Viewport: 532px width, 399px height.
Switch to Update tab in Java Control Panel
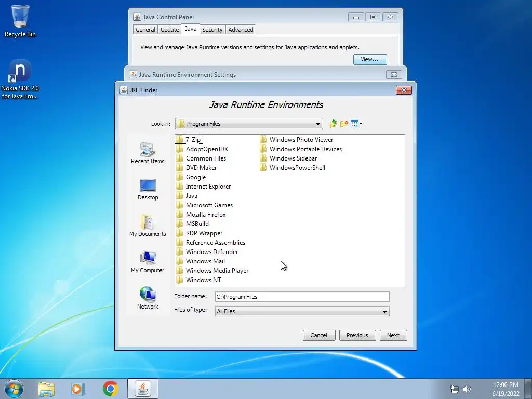click(170, 30)
